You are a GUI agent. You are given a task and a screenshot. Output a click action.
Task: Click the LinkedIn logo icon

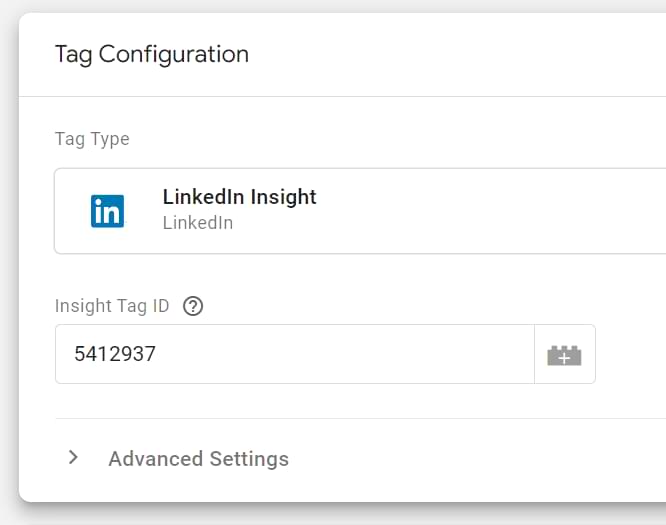[107, 211]
